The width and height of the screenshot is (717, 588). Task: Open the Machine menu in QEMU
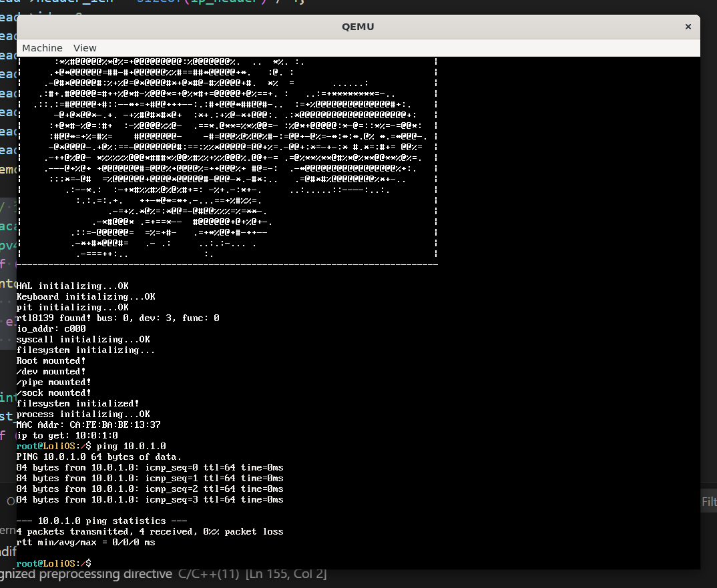coord(42,48)
